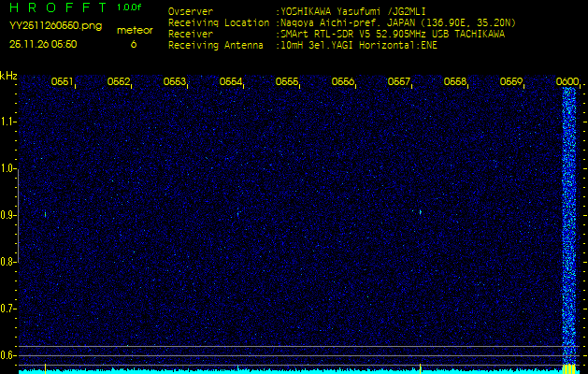The height and width of the screenshot is (374, 588).
Task: Click the 0.9 frequency axis label
Action: click(8, 215)
